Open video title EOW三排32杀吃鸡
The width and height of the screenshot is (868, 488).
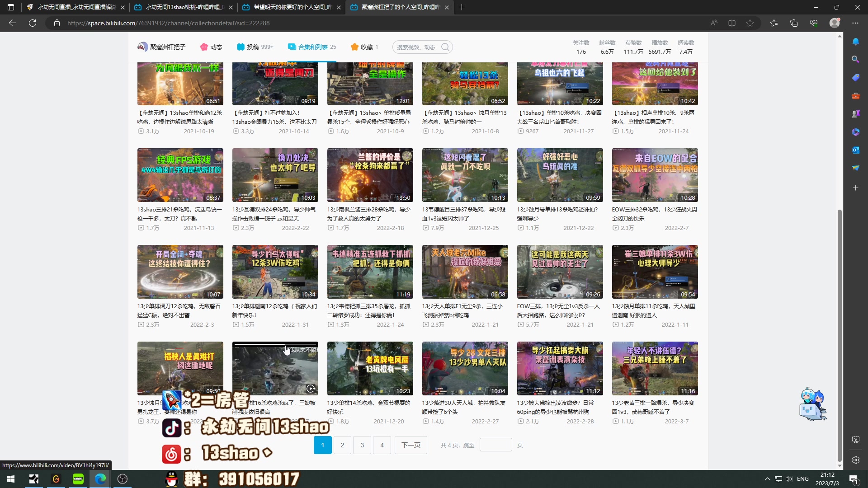click(655, 214)
